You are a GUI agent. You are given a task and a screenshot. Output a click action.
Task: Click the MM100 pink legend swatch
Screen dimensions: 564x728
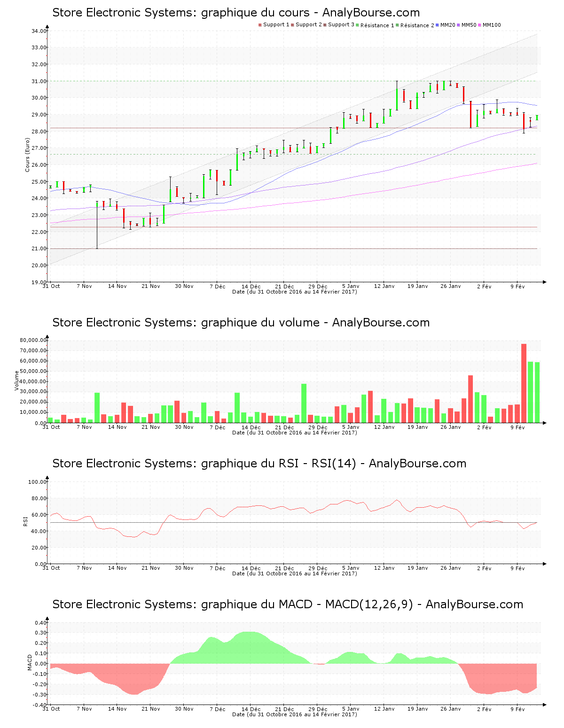click(480, 25)
